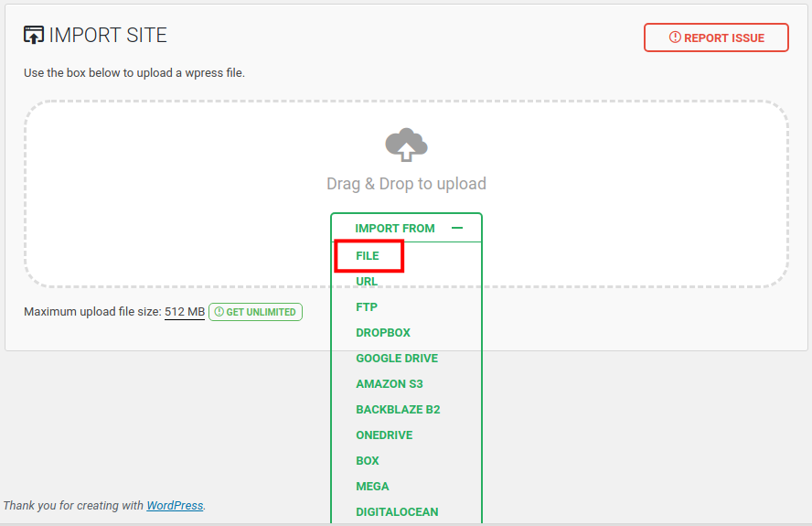Choose FTP as import source

(x=367, y=307)
